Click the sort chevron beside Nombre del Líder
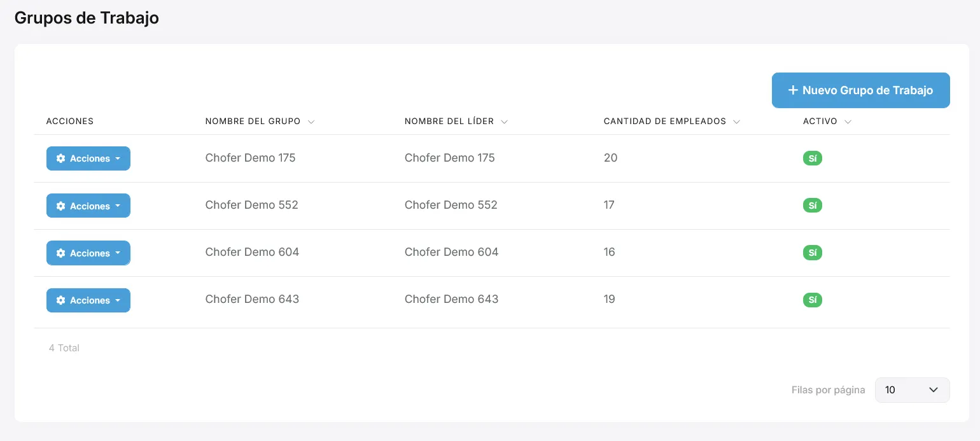The width and height of the screenshot is (980, 441). 504,122
